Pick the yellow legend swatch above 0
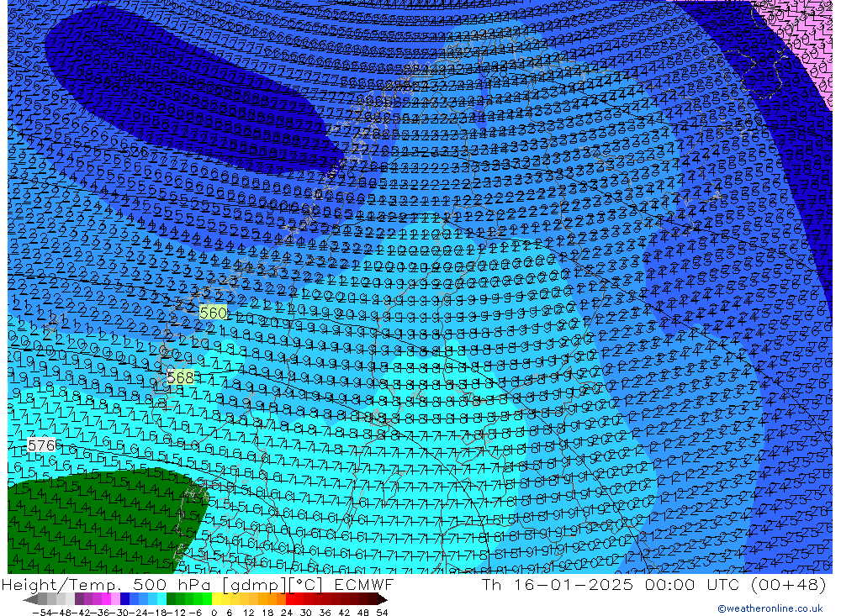 216,599
